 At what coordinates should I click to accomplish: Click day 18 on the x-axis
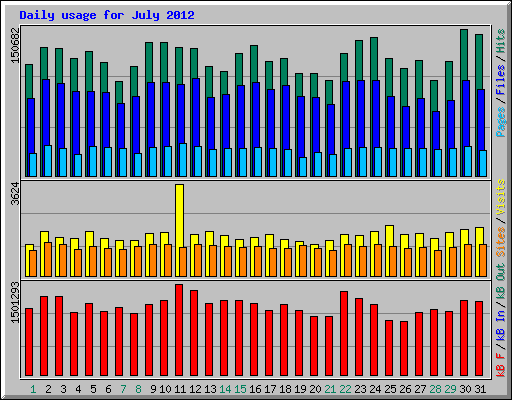click(x=285, y=389)
